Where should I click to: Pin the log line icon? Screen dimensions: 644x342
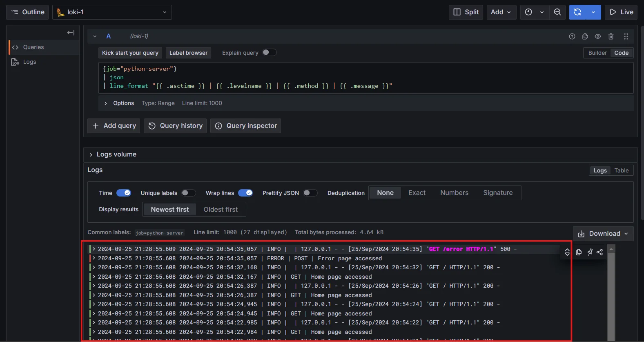click(590, 252)
